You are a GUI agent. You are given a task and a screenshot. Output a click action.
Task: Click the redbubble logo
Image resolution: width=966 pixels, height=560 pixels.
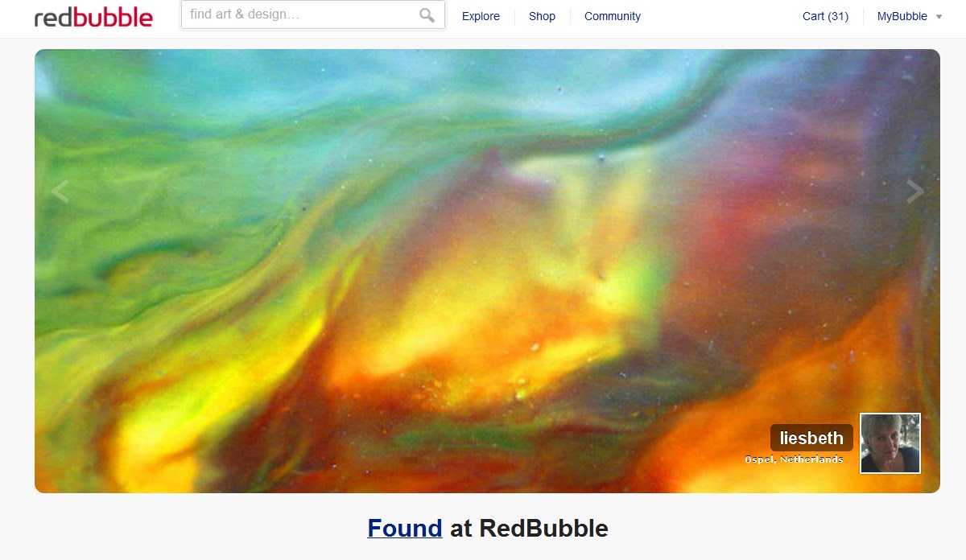click(x=93, y=16)
